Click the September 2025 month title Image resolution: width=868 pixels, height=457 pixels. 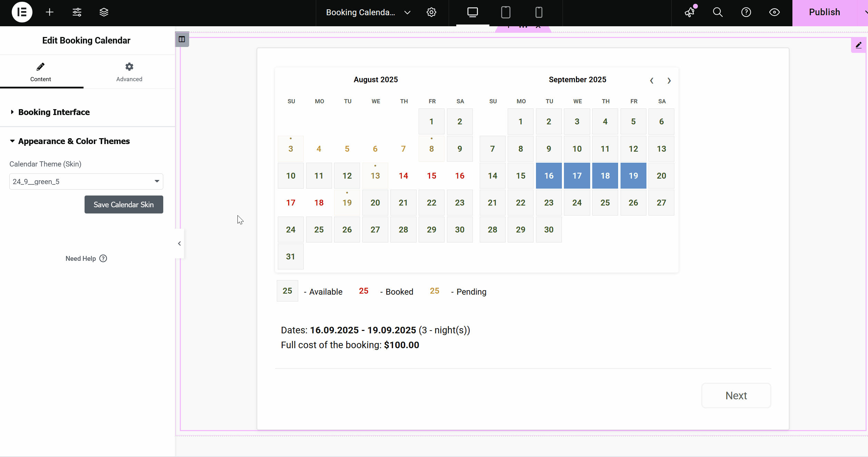tap(577, 79)
